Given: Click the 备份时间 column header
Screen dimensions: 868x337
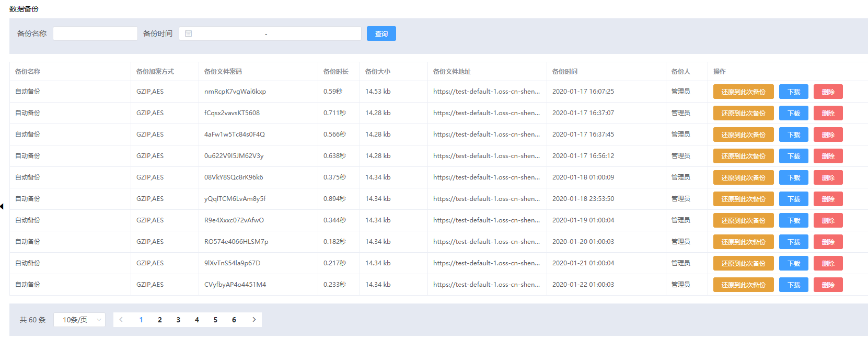Looking at the screenshot, I should pyautogui.click(x=564, y=72).
